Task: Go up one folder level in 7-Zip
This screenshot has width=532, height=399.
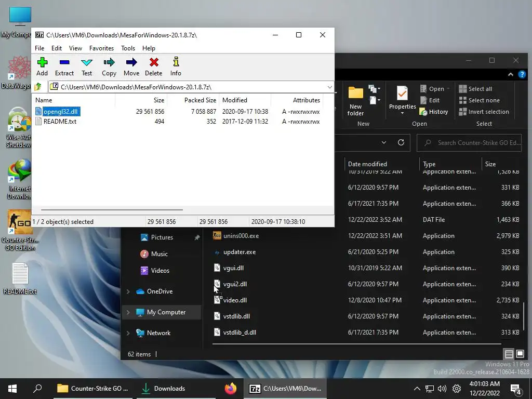Action: (x=38, y=87)
